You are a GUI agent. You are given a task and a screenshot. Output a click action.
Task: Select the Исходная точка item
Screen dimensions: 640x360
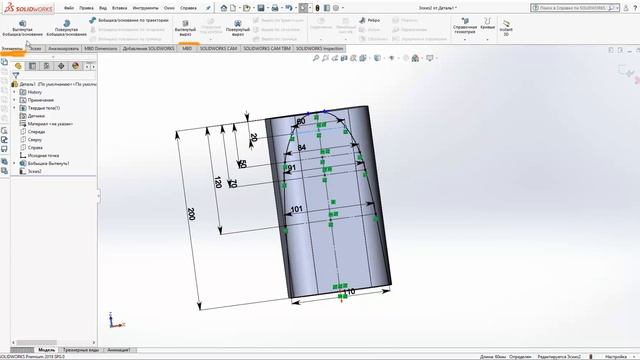click(x=39, y=156)
